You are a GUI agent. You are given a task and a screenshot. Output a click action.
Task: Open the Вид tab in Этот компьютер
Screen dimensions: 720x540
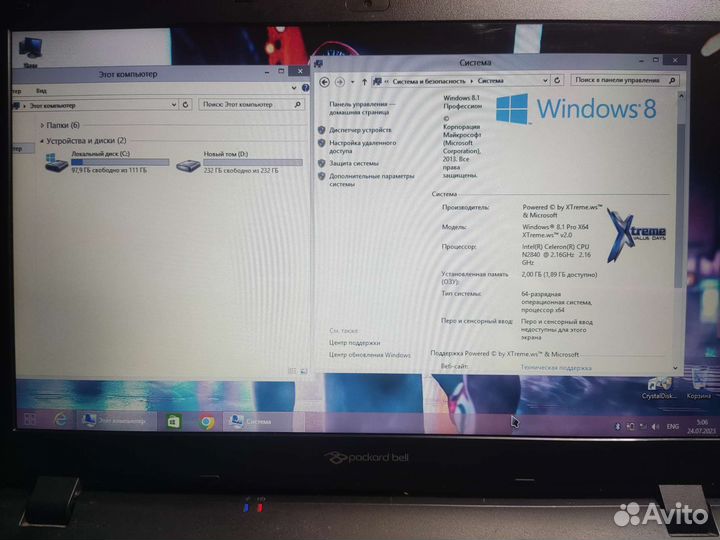click(x=41, y=91)
